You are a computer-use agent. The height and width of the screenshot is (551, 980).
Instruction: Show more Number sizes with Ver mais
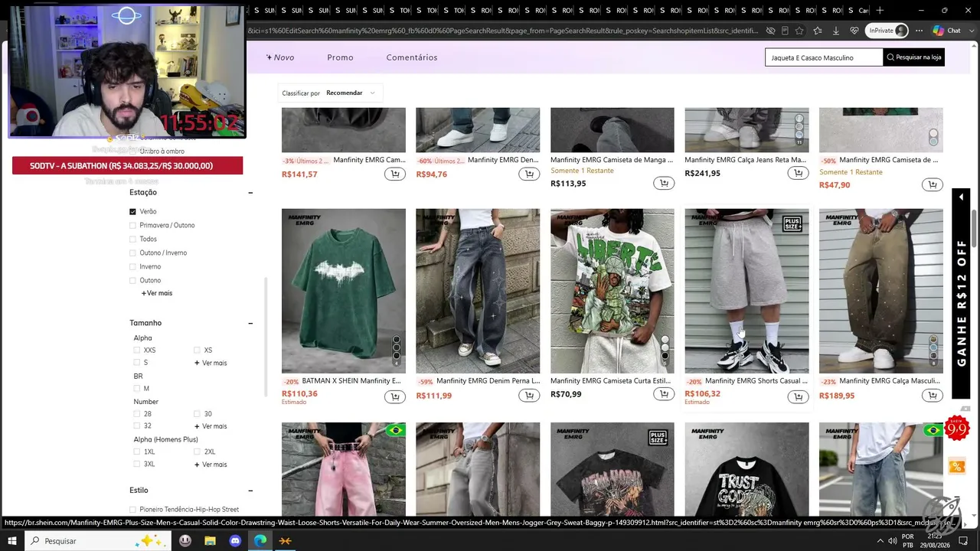pyautogui.click(x=211, y=426)
